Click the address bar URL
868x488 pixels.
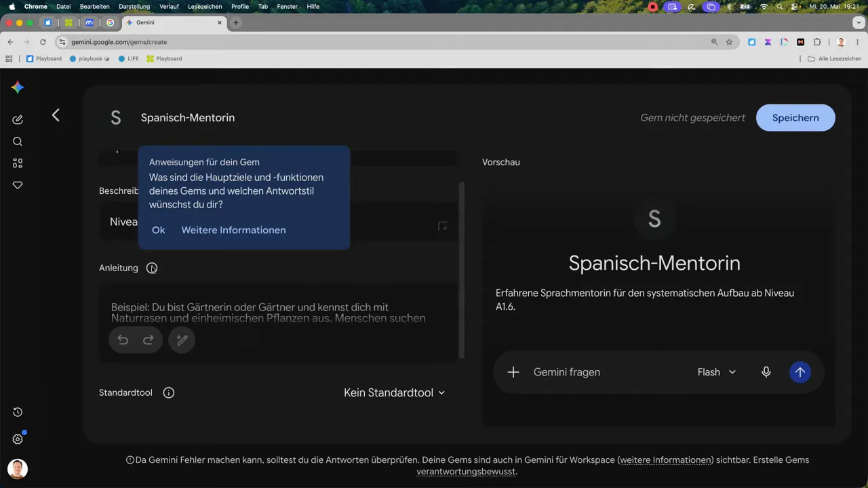point(119,42)
